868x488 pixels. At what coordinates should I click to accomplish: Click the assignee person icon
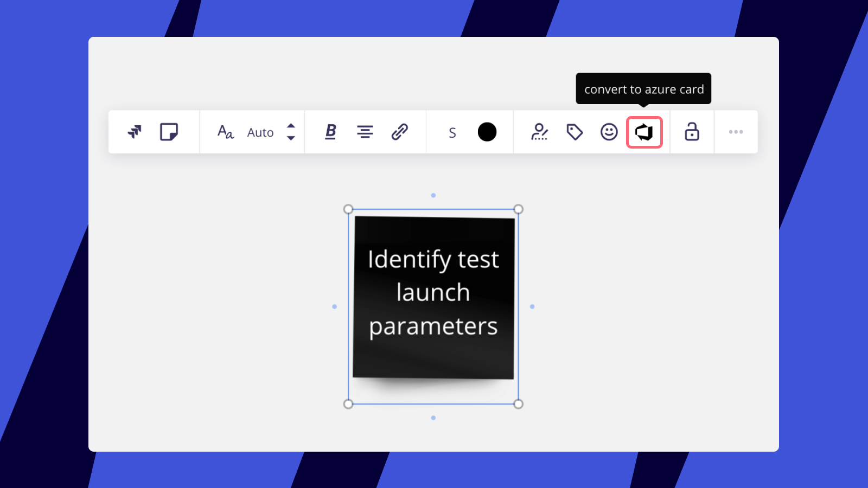[x=540, y=132]
